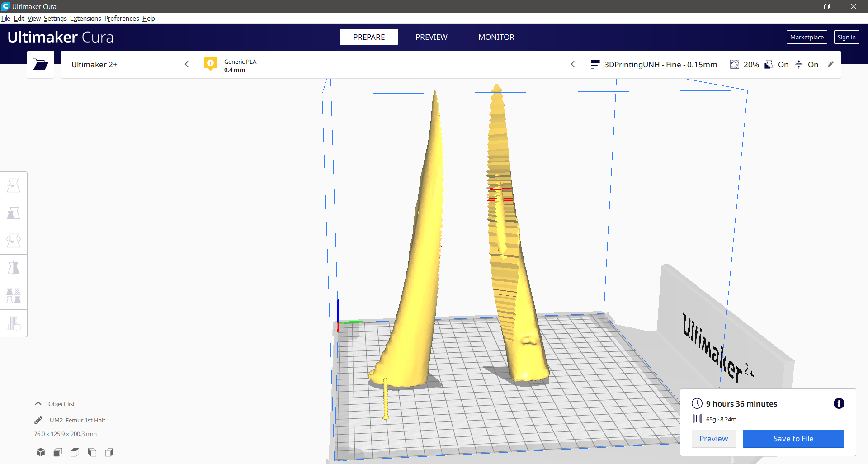
Task: Click the 20% infill value
Action: click(x=751, y=65)
